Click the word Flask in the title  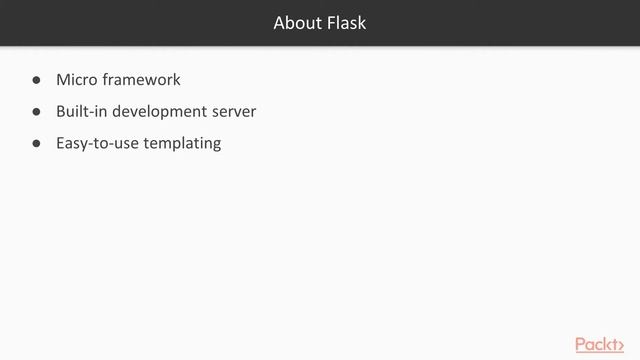[x=347, y=23]
